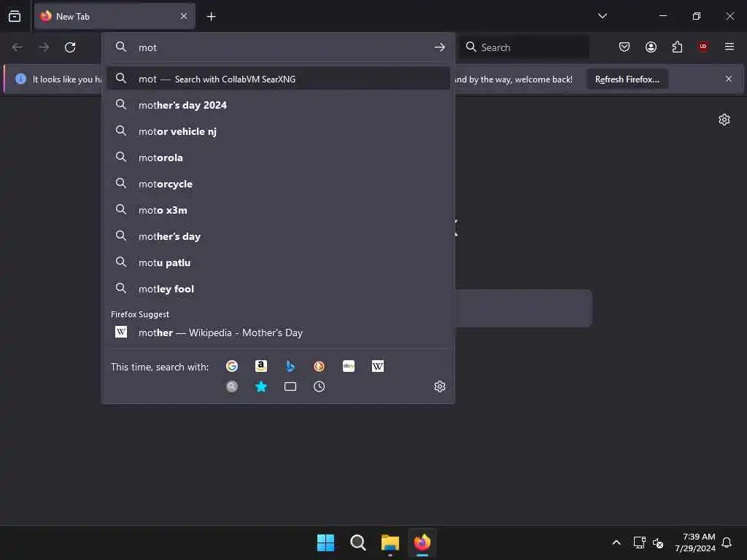Click Refresh Firefox button
747x560 pixels.
point(627,79)
